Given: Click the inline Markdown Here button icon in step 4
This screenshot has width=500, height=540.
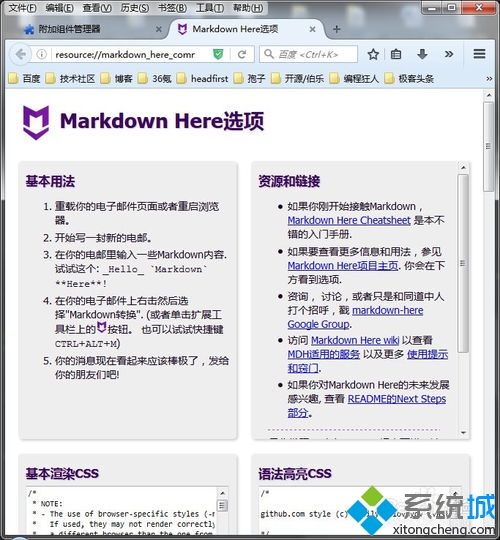Looking at the screenshot, I should coord(101,328).
